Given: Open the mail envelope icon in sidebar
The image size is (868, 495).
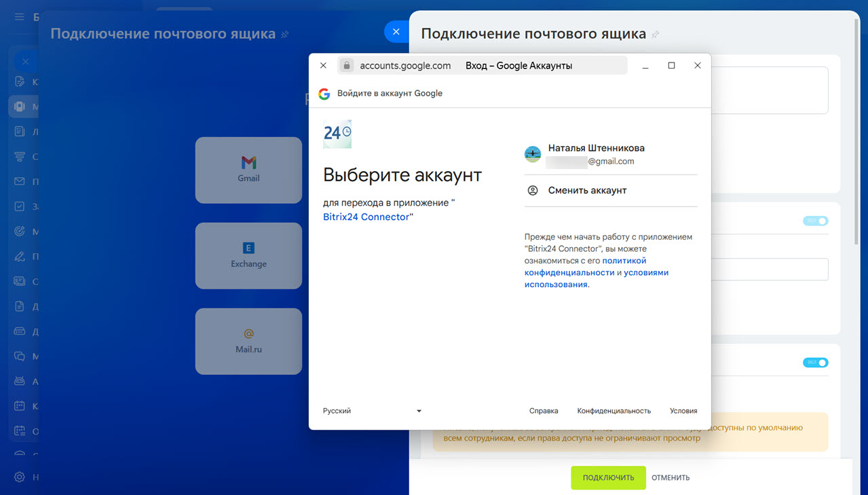Looking at the screenshot, I should pyautogui.click(x=19, y=181).
